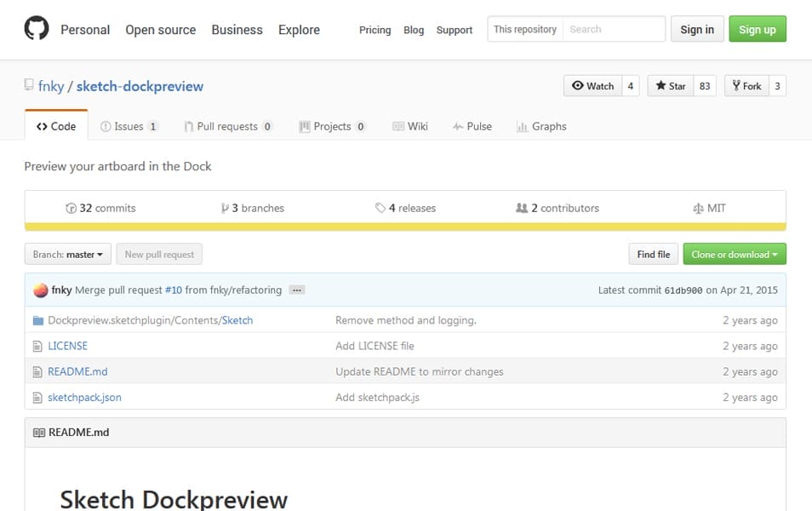
Task: Click the branch icon beside 3 branches
Action: (x=225, y=209)
